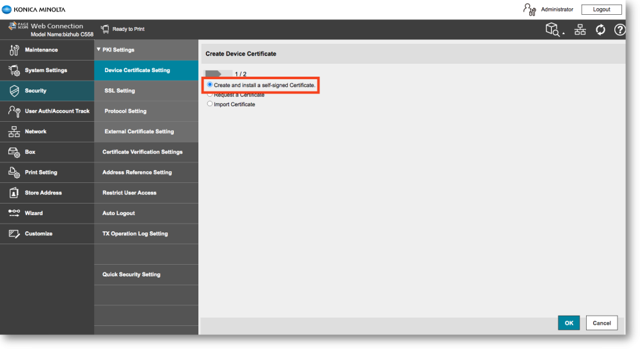Image resolution: width=644 pixels, height=353 pixels.
Task: Open Auto Logout setting
Action: 146,213
